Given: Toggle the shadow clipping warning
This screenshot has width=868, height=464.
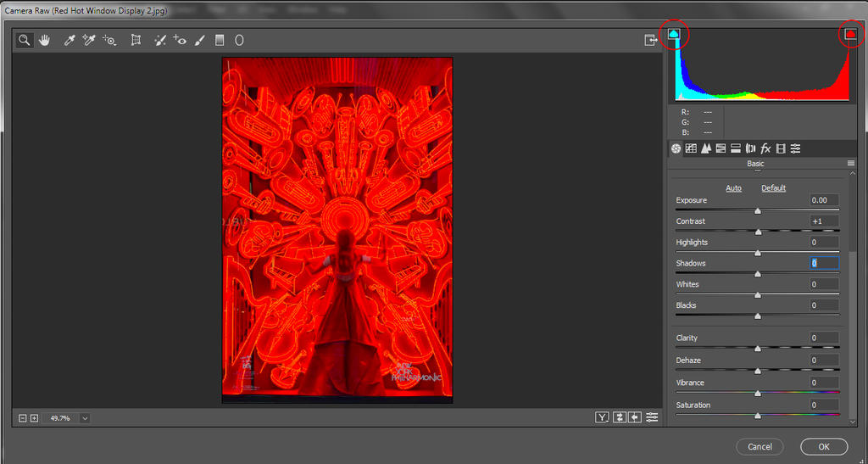Looking at the screenshot, I should 674,34.
